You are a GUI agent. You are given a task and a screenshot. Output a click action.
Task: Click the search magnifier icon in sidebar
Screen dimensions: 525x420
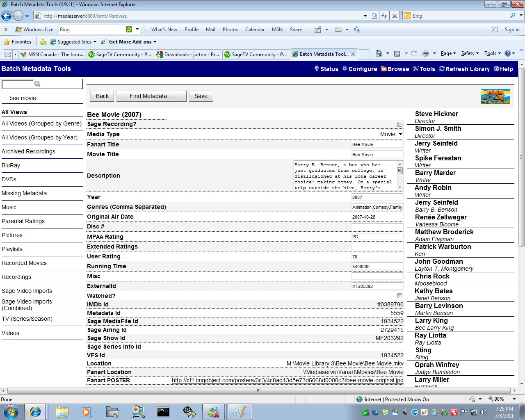37,84
